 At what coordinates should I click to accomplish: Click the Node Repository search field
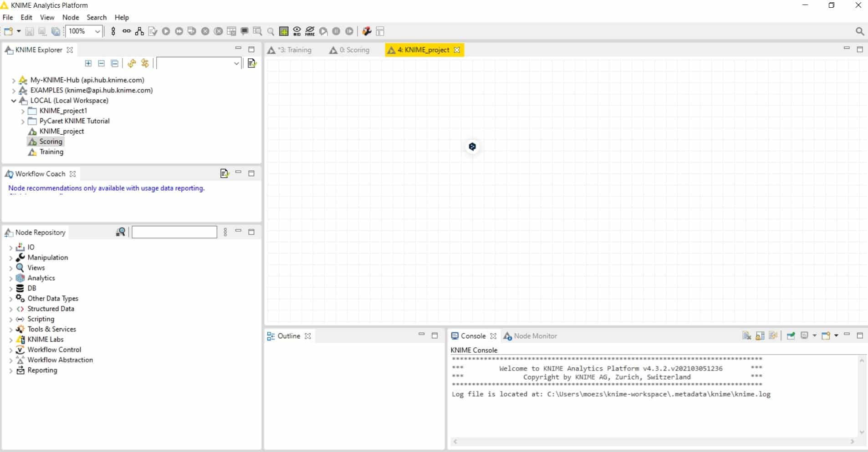[x=174, y=232]
